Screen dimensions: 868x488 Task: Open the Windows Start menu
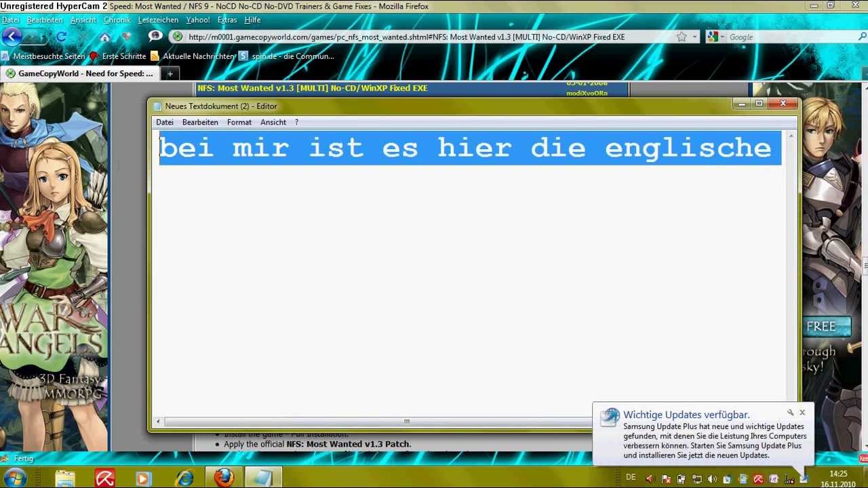click(14, 478)
